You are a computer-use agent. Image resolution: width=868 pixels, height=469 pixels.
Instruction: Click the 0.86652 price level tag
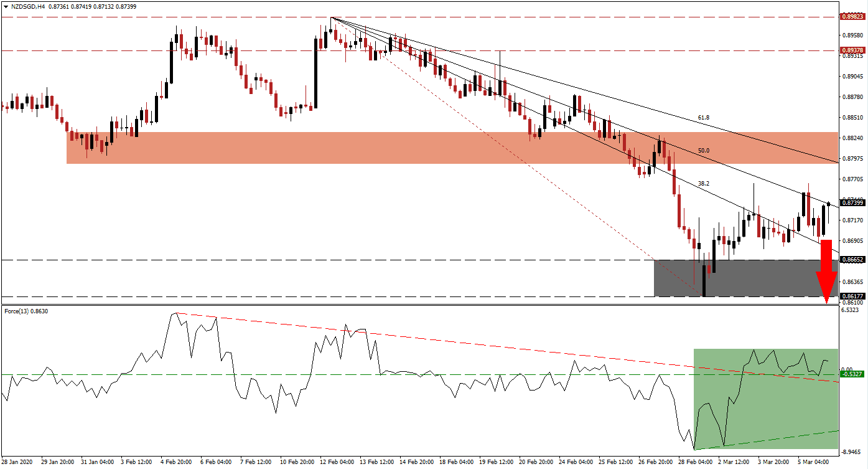[851, 260]
